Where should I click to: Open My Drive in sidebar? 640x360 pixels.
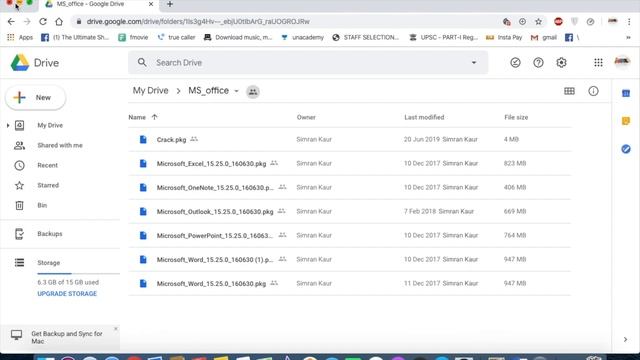50,125
